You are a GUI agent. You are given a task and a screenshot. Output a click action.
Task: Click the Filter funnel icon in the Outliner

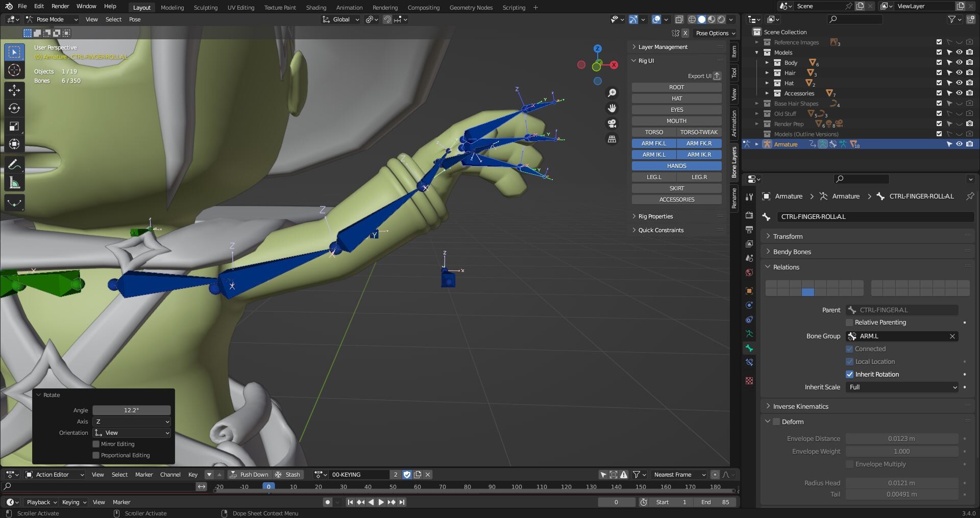pos(951,19)
